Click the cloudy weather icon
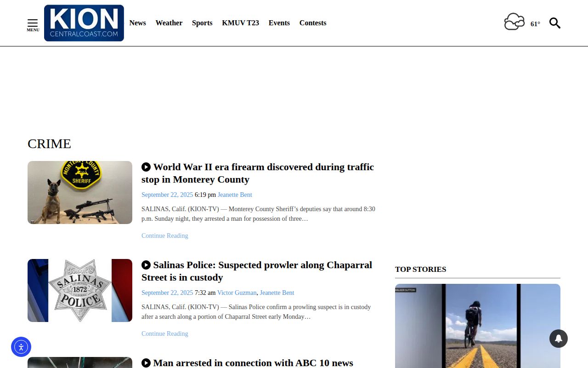 pyautogui.click(x=514, y=22)
